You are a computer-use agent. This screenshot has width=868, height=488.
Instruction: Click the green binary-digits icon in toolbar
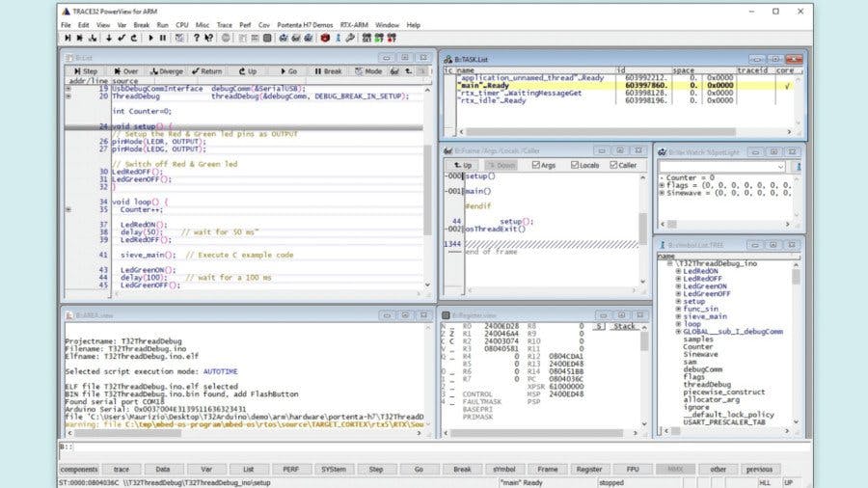click(x=379, y=39)
